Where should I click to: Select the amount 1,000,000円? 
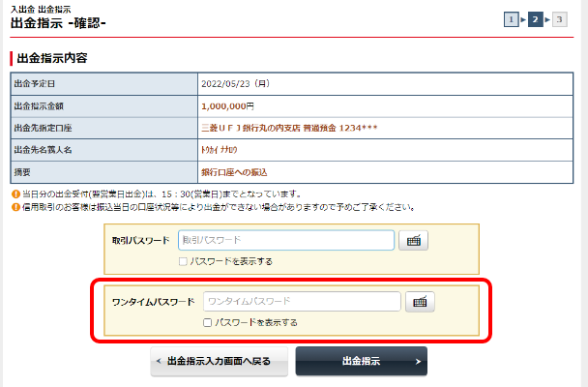click(x=227, y=106)
